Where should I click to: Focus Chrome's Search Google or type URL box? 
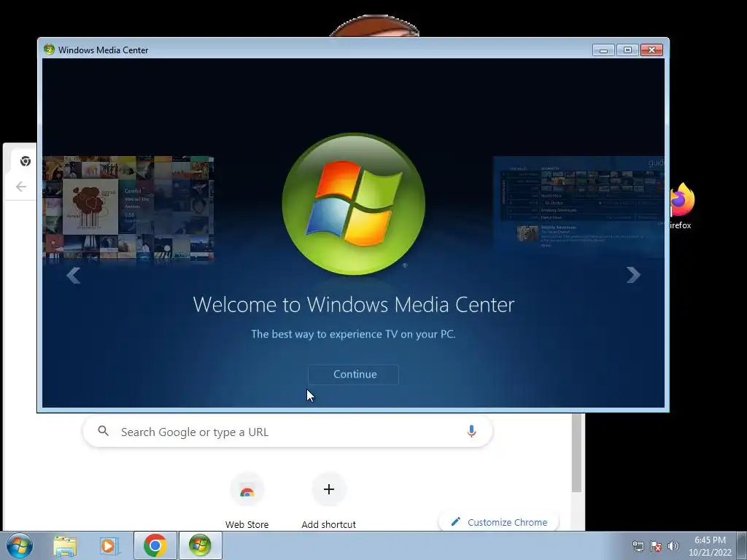coord(287,432)
